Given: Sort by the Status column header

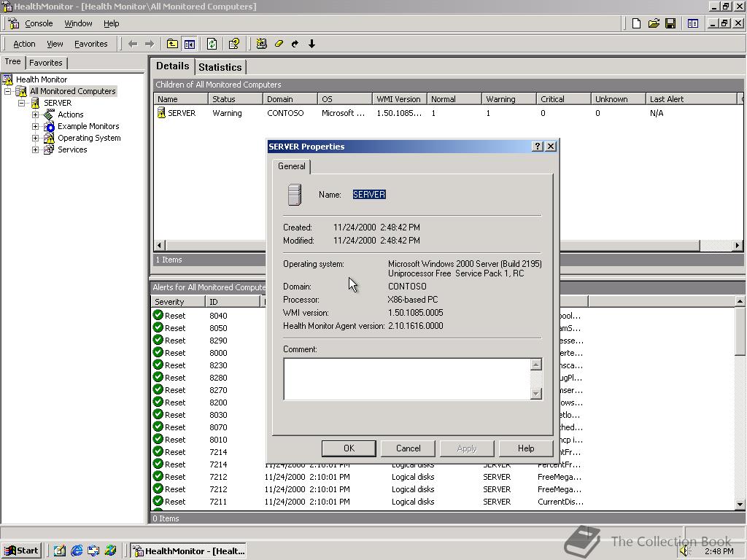Looking at the screenshot, I should click(x=236, y=99).
